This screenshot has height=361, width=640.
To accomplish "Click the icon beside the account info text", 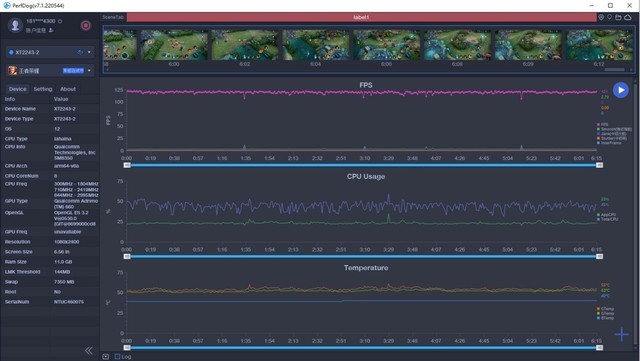I will tap(51, 30).
